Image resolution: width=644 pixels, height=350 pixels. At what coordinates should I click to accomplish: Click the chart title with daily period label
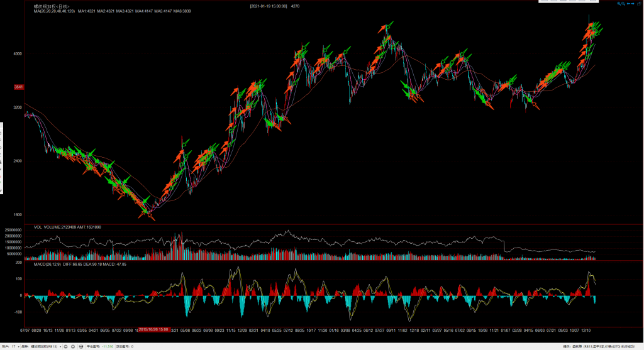click(52, 6)
